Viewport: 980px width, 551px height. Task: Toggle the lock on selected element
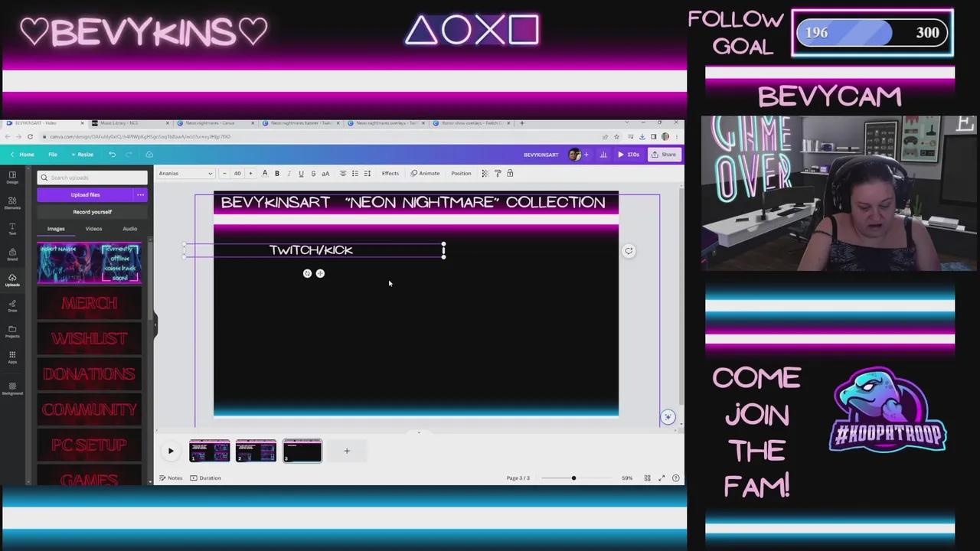pyautogui.click(x=510, y=174)
